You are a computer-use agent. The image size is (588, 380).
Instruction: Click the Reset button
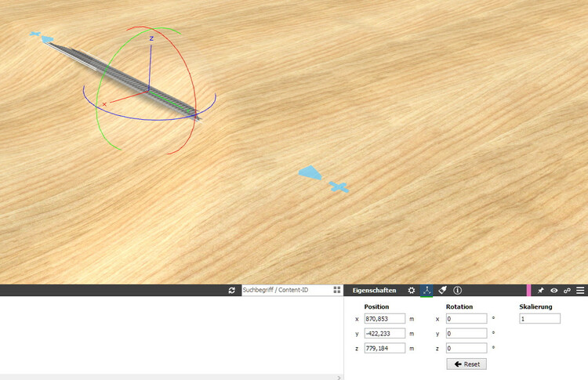coord(466,364)
